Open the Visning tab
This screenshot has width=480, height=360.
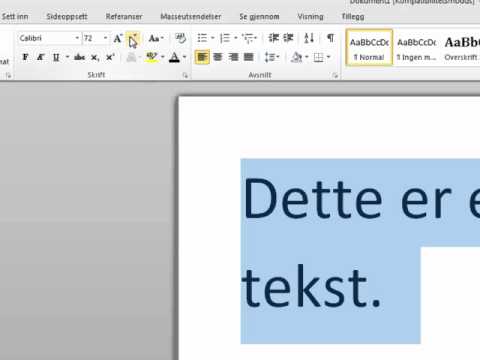coord(310,16)
